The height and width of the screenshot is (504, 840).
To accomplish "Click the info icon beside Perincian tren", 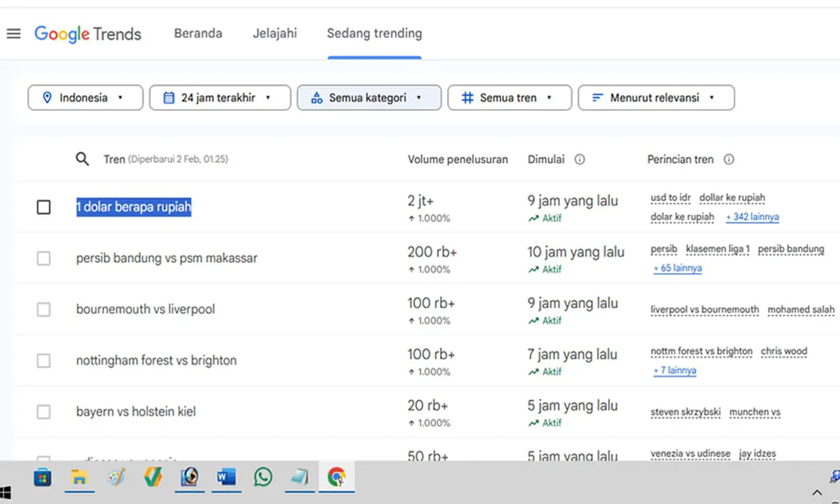I will tap(729, 159).
